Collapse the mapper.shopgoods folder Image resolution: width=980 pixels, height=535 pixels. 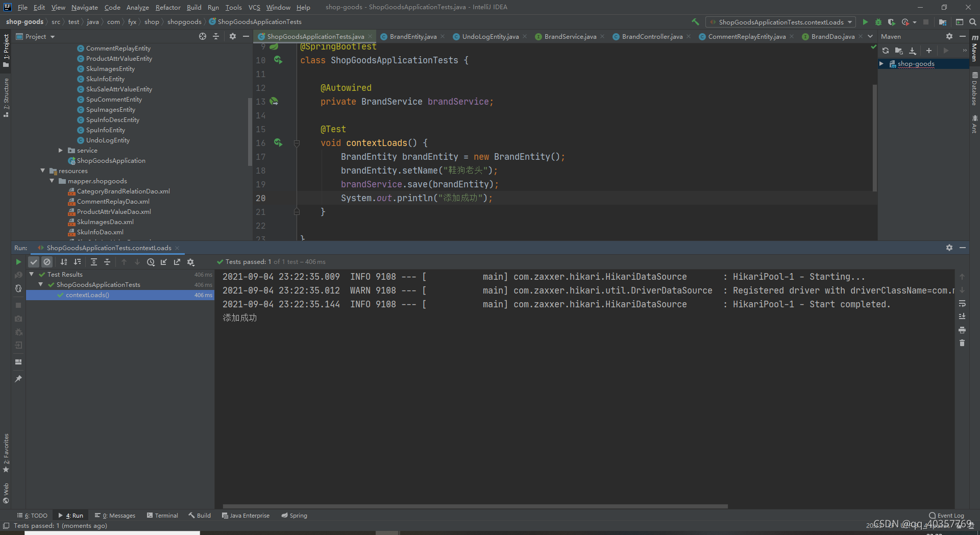[52, 181]
